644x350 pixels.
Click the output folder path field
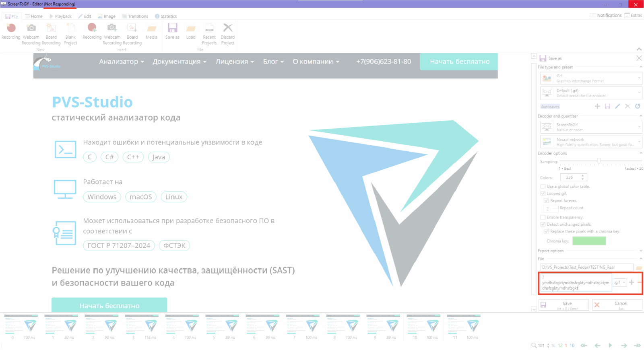point(587,267)
